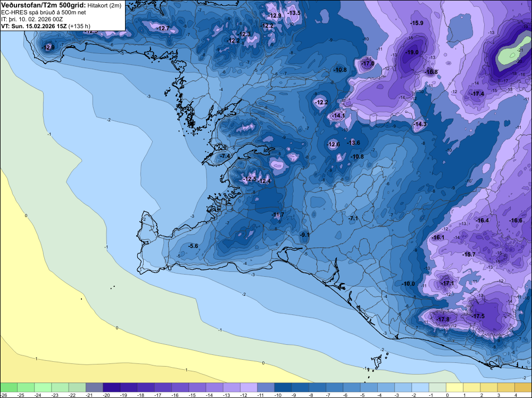Image resolution: width=532 pixels, height=398 pixels.
Task: Click the legend tick label 4
Action: pyautogui.click(x=516, y=395)
